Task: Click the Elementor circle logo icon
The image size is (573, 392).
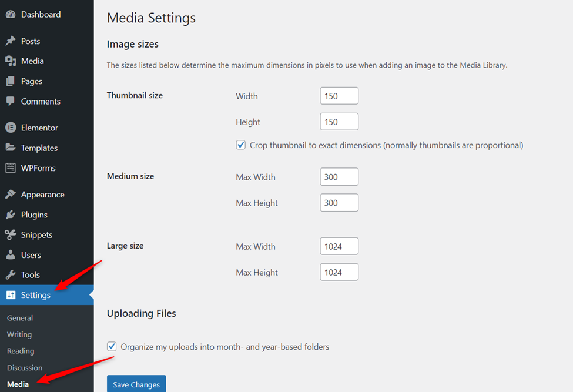Action: tap(11, 128)
